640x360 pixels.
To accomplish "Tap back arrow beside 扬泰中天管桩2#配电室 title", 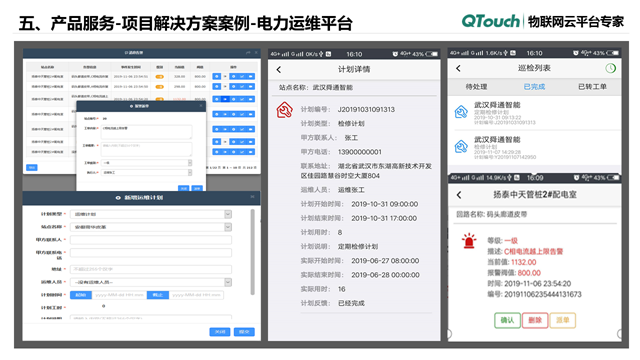I will 459,195.
